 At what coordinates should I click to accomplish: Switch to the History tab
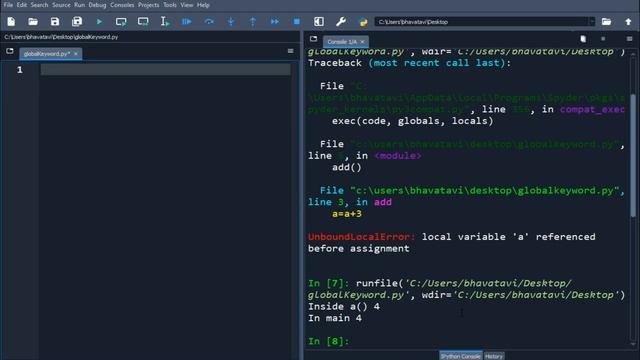coord(493,356)
